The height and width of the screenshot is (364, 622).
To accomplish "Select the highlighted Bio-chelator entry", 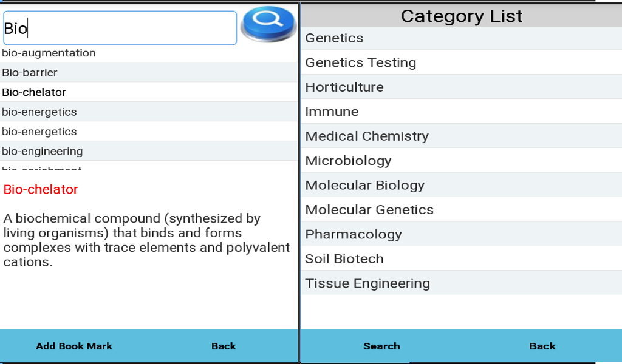I will pos(33,92).
